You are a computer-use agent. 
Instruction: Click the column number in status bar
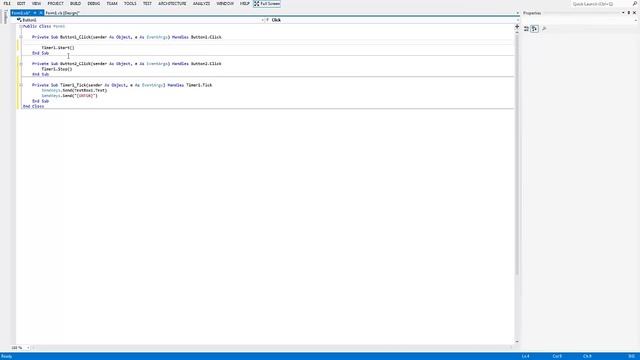point(557,356)
